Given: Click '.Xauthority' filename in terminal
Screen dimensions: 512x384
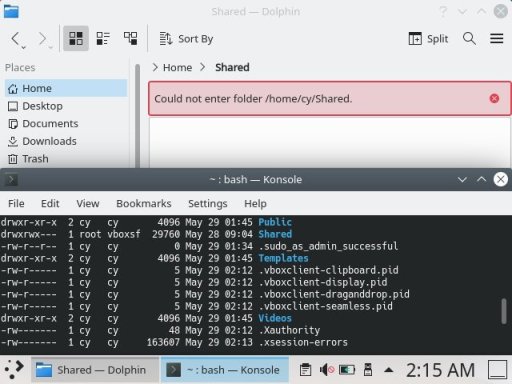Looking at the screenshot, I should [x=289, y=330].
